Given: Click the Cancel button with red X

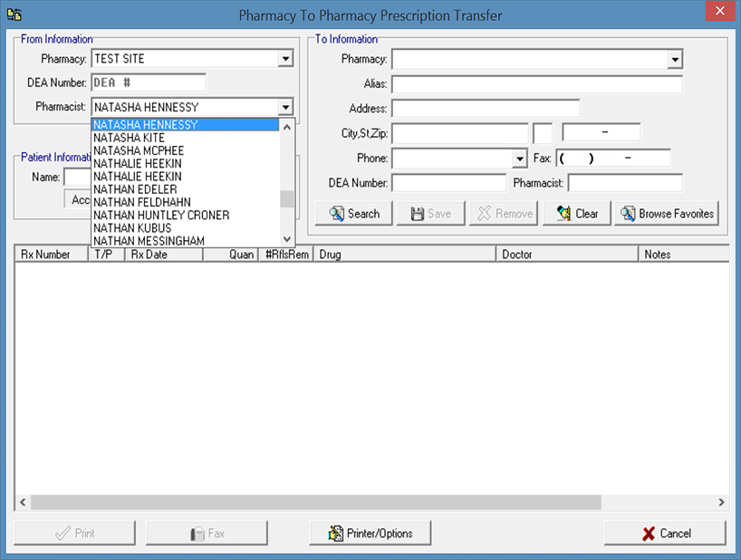Looking at the screenshot, I should [x=665, y=533].
